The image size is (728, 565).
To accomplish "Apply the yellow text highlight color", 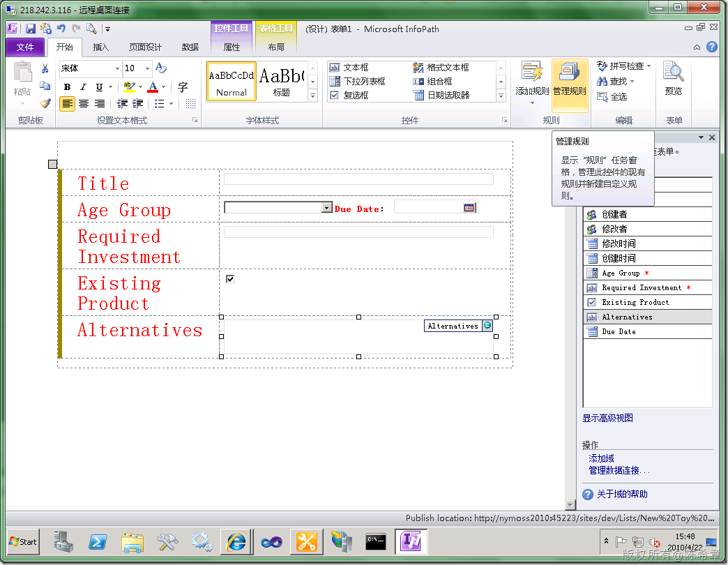I will coord(129,86).
